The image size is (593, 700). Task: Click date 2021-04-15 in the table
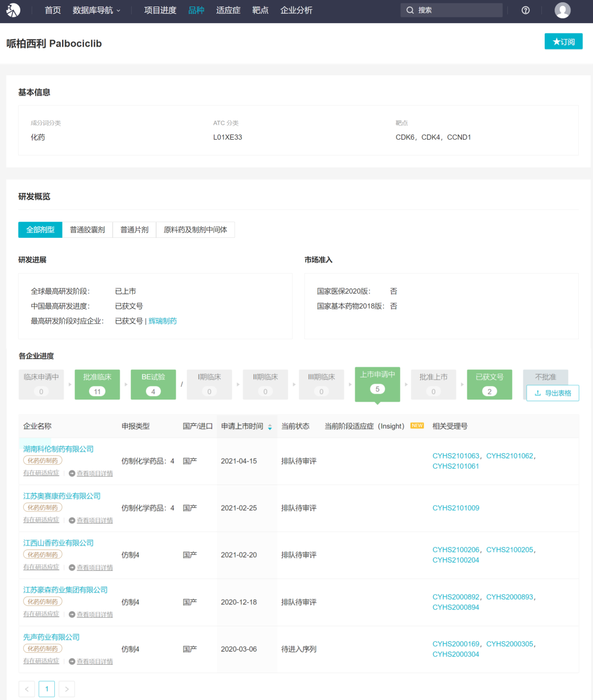click(x=239, y=461)
